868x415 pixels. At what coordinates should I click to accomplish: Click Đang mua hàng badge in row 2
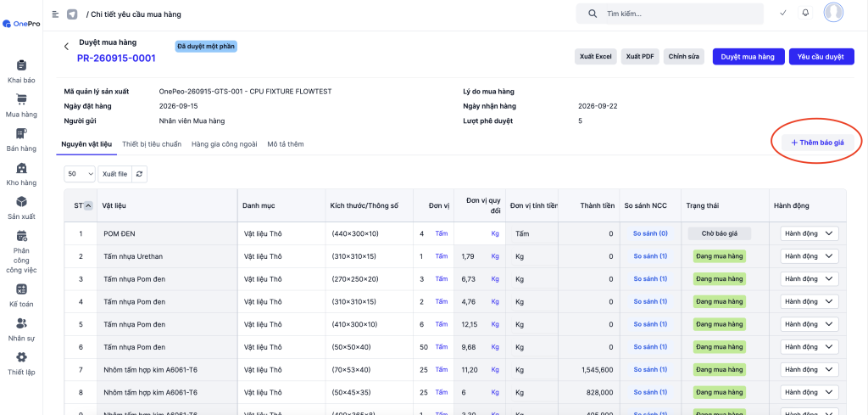click(x=719, y=256)
